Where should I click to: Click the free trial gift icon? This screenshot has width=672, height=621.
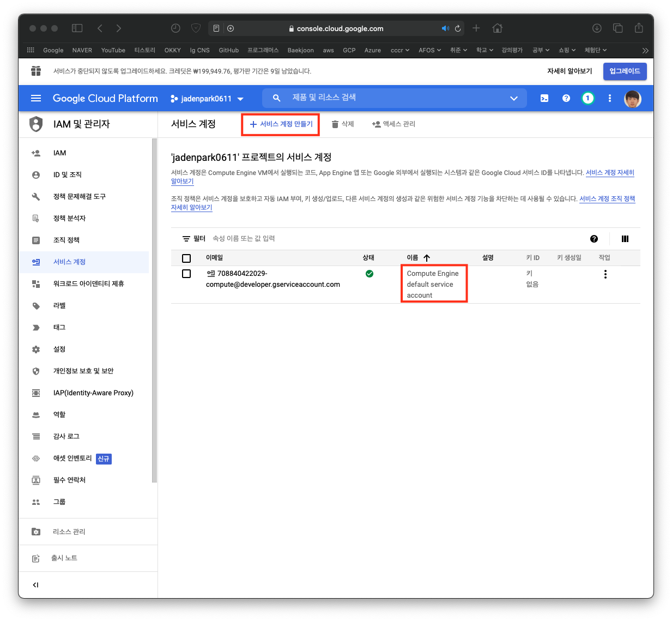36,71
